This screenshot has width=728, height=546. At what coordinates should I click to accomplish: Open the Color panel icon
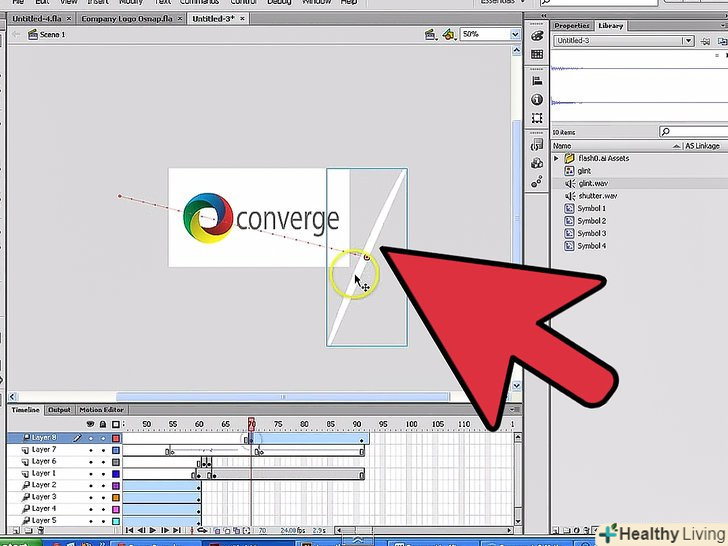[537, 35]
